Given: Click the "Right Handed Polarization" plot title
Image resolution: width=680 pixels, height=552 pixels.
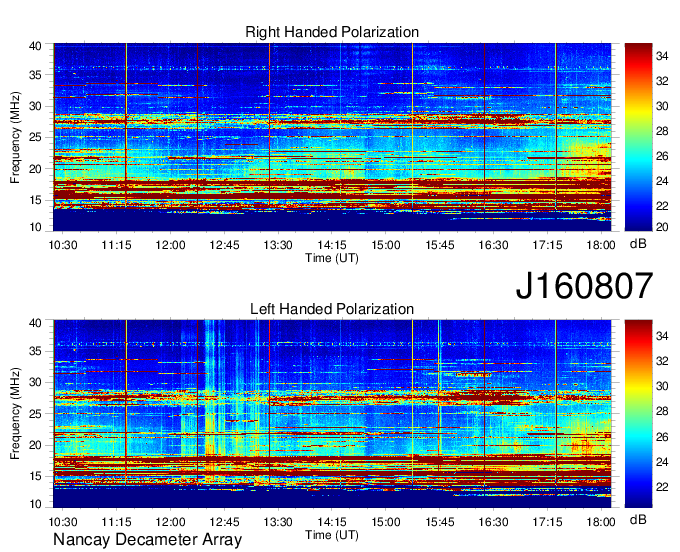Looking at the screenshot, I should point(332,32).
